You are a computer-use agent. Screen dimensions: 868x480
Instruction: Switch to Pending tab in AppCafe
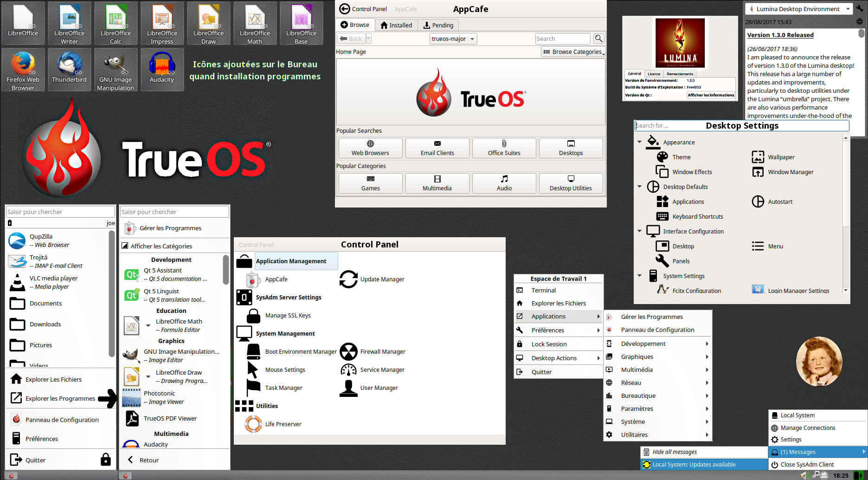tap(438, 25)
